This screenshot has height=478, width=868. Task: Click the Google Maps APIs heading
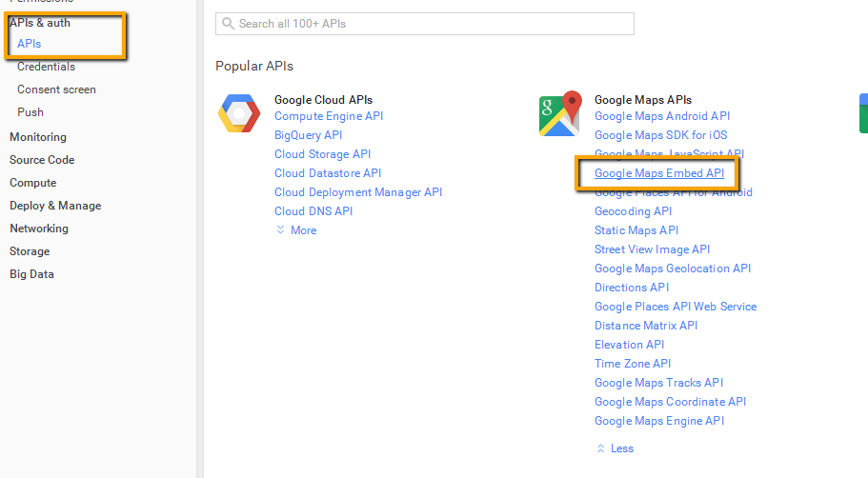pos(643,100)
